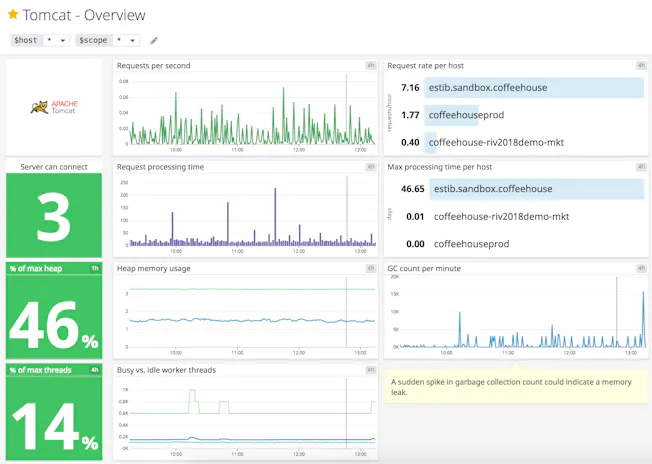
Task: Click the 4h badge on % of max threads
Action: click(95, 370)
